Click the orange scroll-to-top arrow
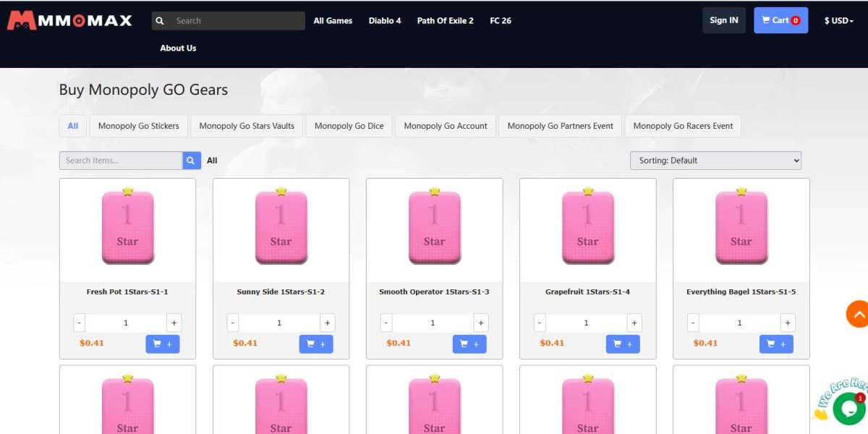 tap(858, 314)
